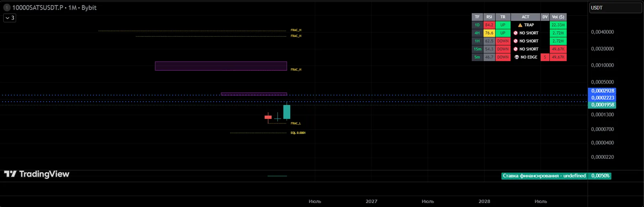Click the warning triangle icon beside TRAP
The width and height of the screenshot is (644, 207).
click(520, 25)
